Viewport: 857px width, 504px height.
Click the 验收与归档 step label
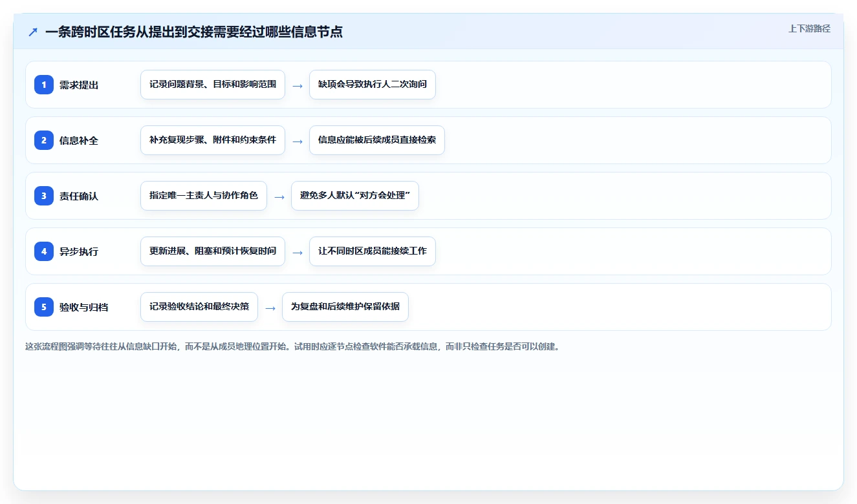point(84,307)
